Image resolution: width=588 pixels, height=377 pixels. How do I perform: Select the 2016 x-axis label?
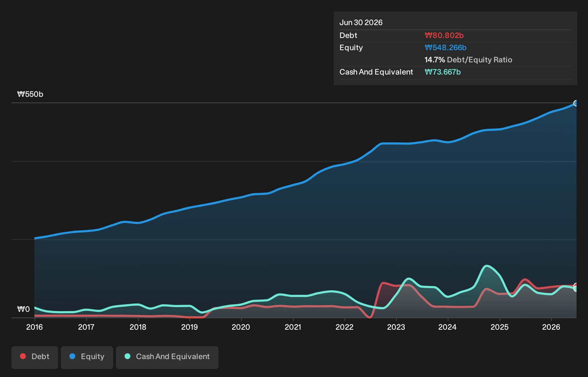click(x=34, y=327)
